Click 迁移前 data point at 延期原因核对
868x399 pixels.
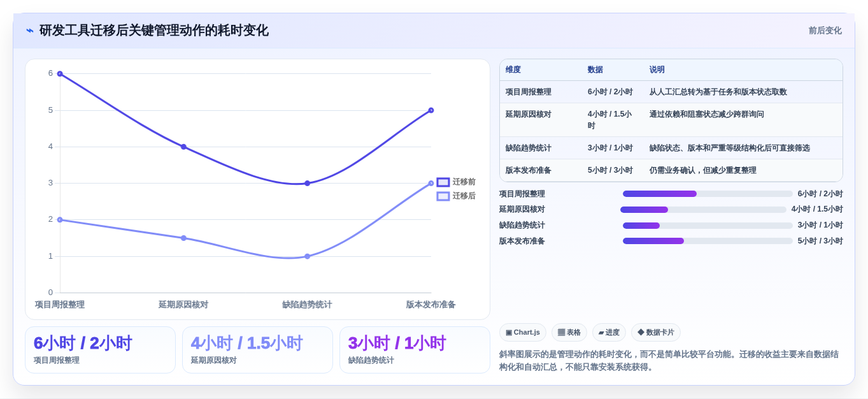click(183, 147)
